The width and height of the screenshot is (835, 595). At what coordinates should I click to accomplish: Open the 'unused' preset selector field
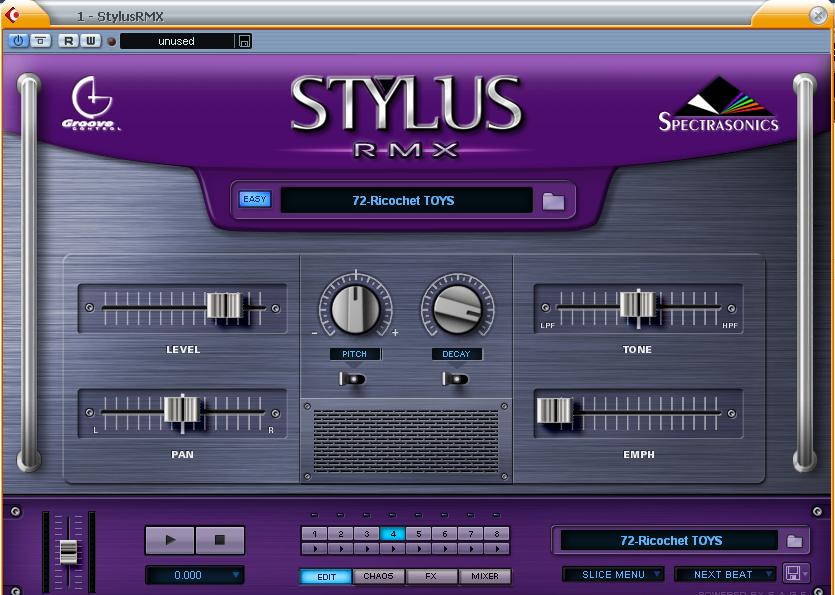click(x=177, y=42)
